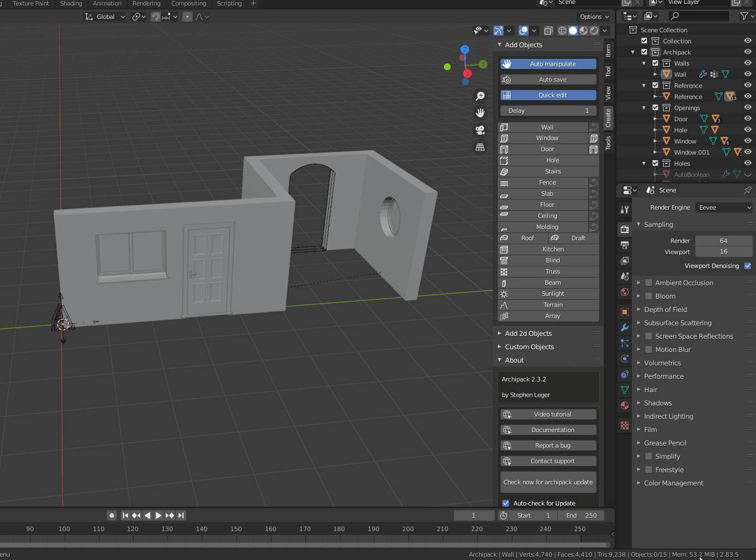Switch to the Scripting workspace tab
The image size is (756, 560).
tap(229, 3)
